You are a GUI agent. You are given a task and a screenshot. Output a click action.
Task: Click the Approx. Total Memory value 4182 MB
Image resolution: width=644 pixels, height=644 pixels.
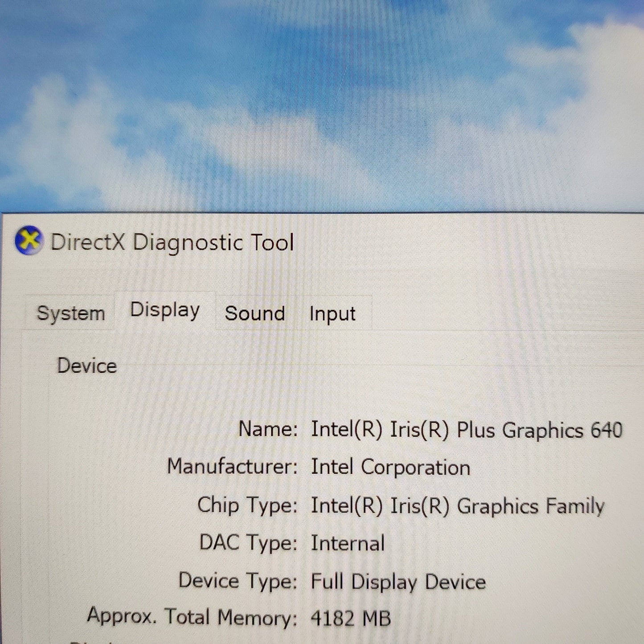click(351, 617)
